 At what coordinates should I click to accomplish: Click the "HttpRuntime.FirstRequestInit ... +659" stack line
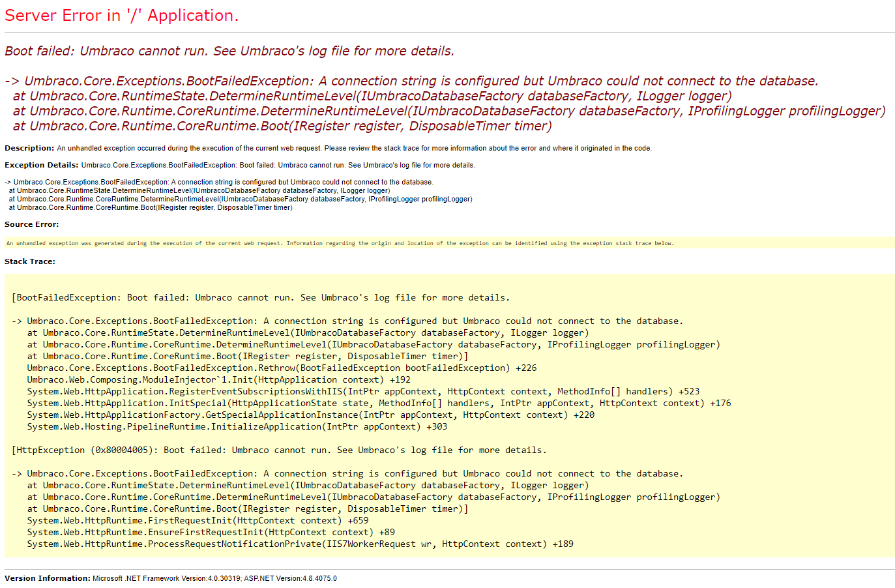[x=198, y=520]
